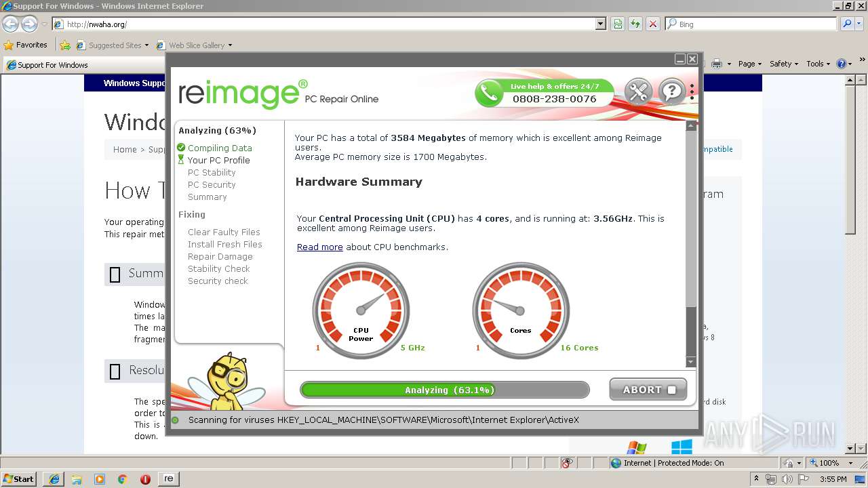
Task: Click Internet Explorer Back button
Action: coord(10,24)
